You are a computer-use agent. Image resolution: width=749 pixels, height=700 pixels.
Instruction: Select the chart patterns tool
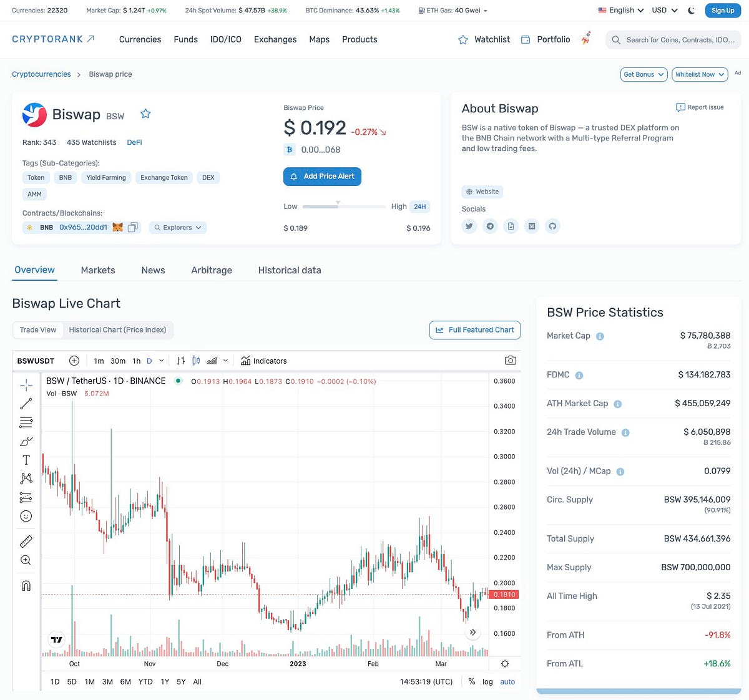point(26,479)
